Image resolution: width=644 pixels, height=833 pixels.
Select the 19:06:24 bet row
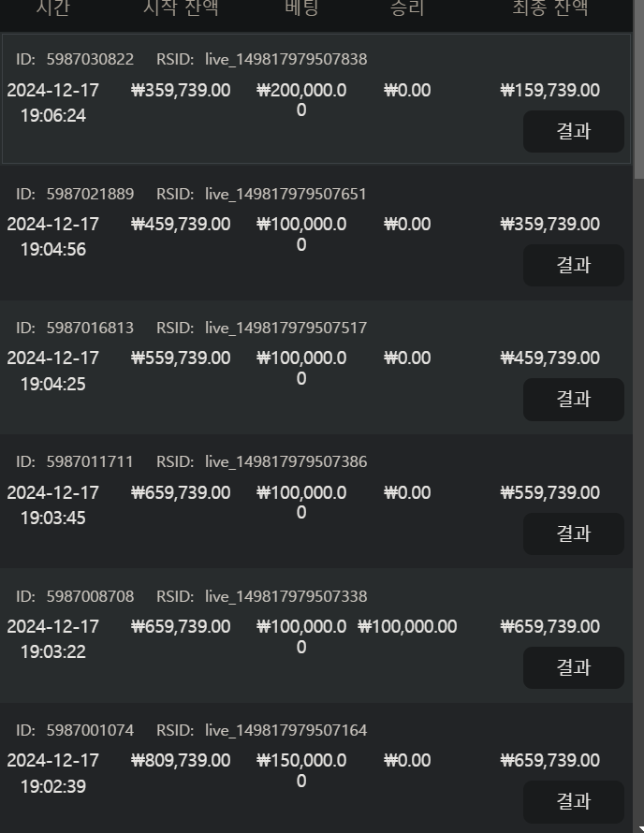click(x=316, y=99)
